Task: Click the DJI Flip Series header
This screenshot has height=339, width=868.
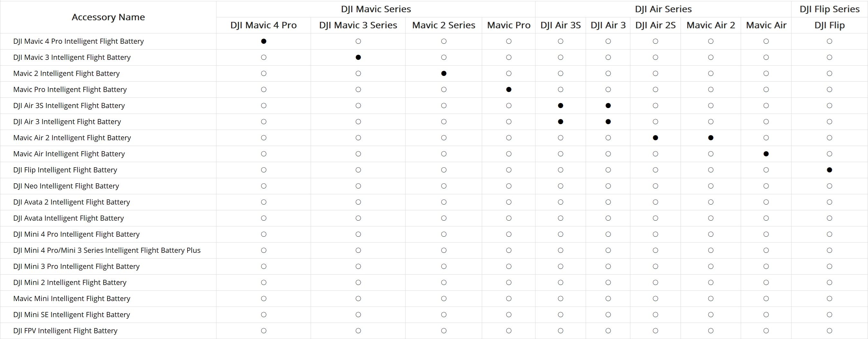Action: (x=830, y=9)
